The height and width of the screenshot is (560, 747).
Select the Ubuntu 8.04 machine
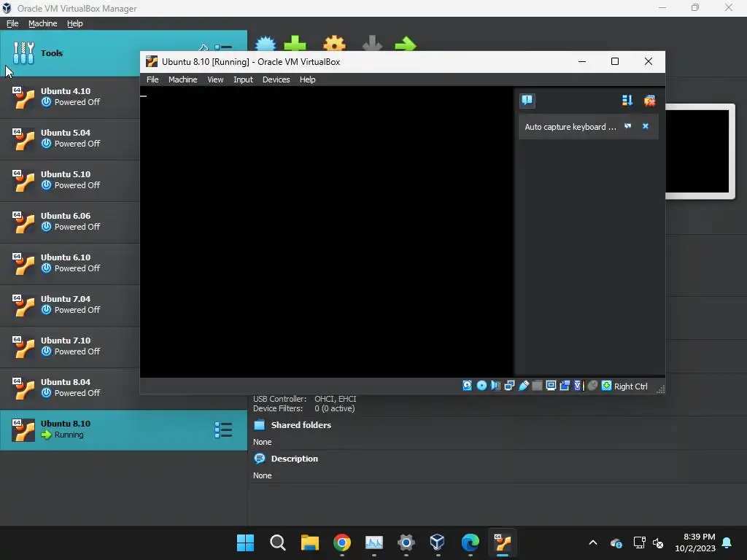[70, 387]
